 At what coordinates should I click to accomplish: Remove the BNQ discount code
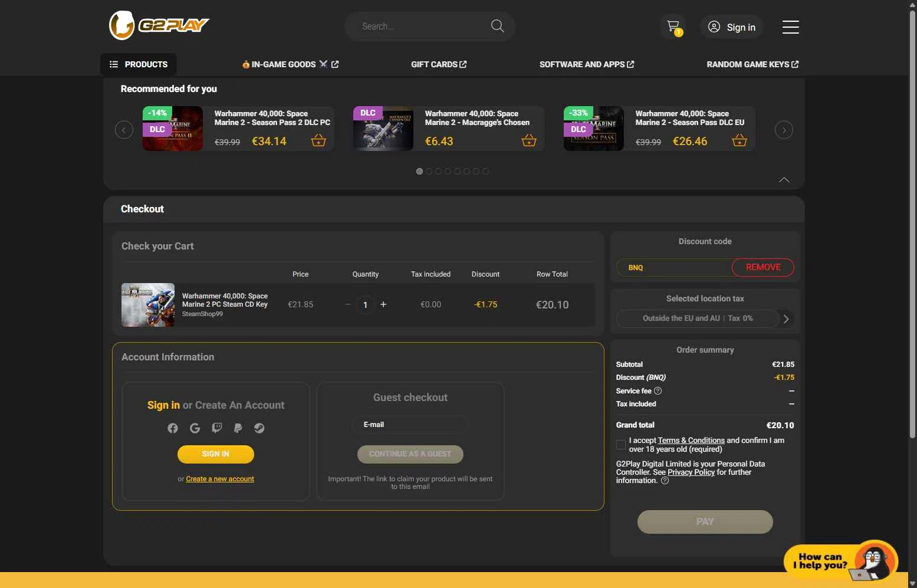click(763, 267)
